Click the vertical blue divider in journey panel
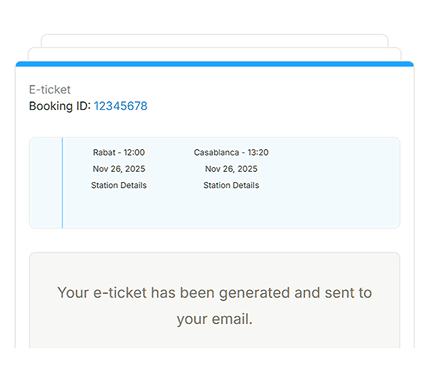This screenshot has width=437, height=367. (x=62, y=183)
